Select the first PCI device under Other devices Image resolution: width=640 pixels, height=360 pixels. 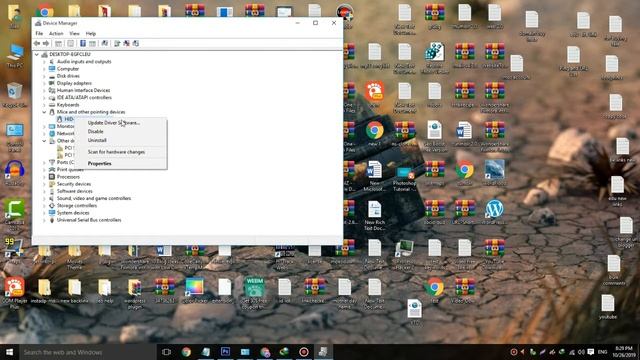(x=65, y=148)
